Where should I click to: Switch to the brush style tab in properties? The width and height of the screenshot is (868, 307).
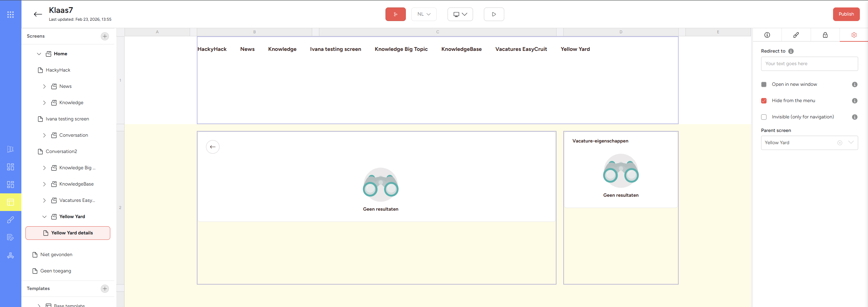[796, 35]
